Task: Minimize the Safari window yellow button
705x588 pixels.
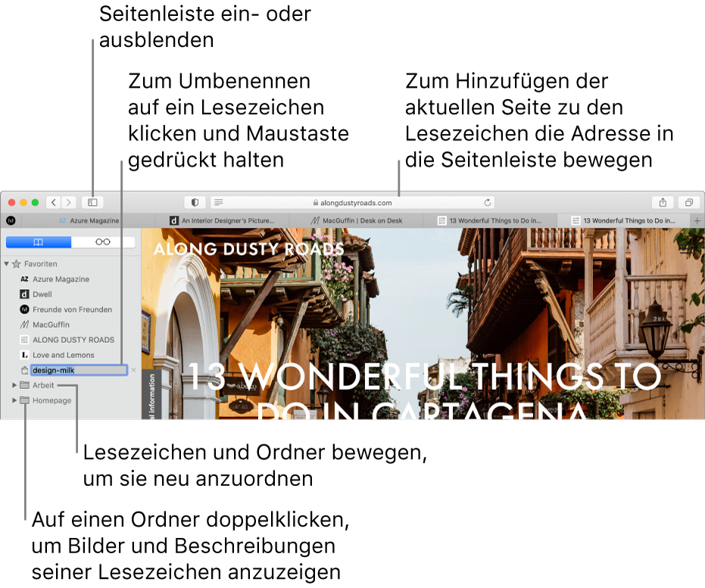Action: (x=23, y=203)
